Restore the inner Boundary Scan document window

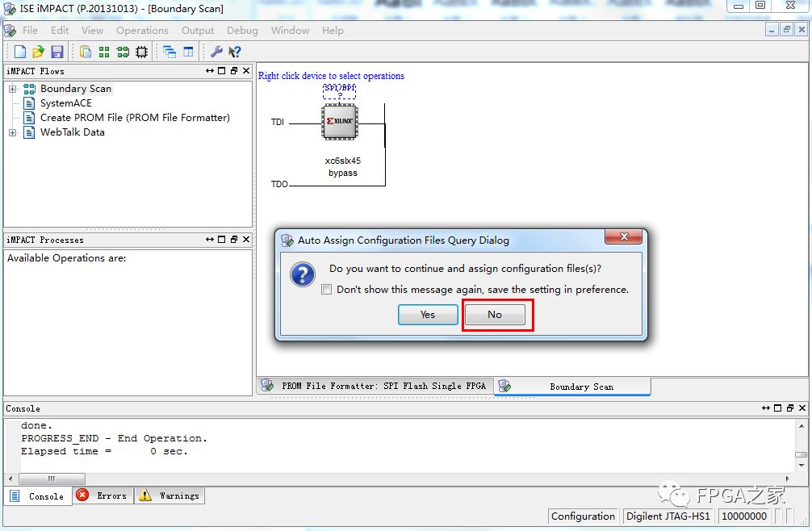click(787, 30)
